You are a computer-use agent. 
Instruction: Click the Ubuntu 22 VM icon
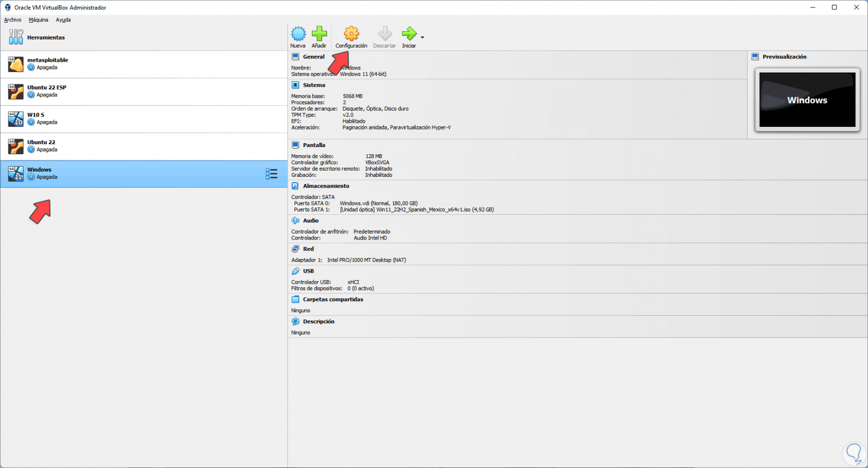[16, 146]
